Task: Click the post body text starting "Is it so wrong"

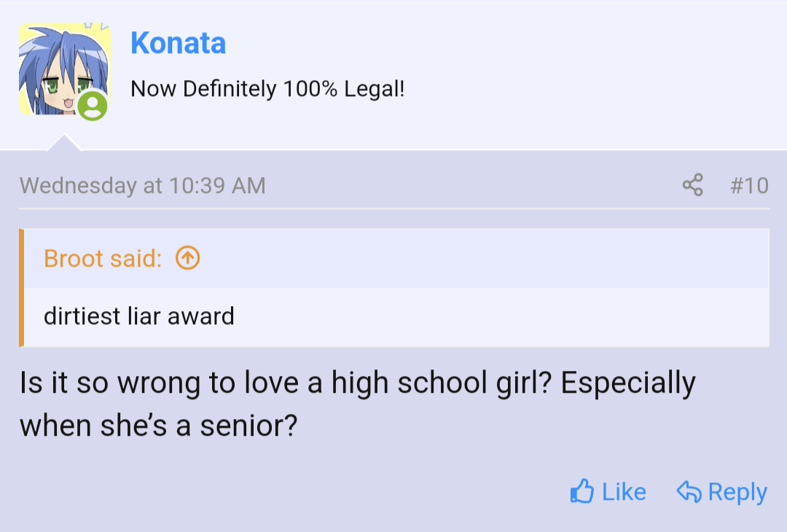Action: coord(357,383)
